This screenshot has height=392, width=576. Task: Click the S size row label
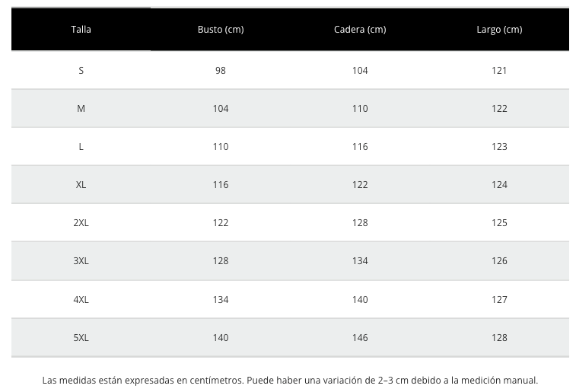(x=81, y=70)
